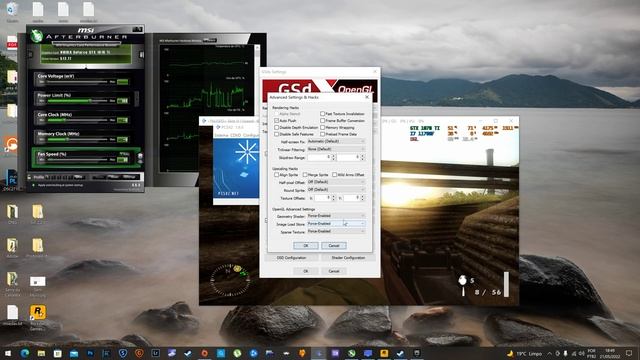The image size is (640, 360).
Task: Click the Power Limit slider
Action: [x=76, y=101]
